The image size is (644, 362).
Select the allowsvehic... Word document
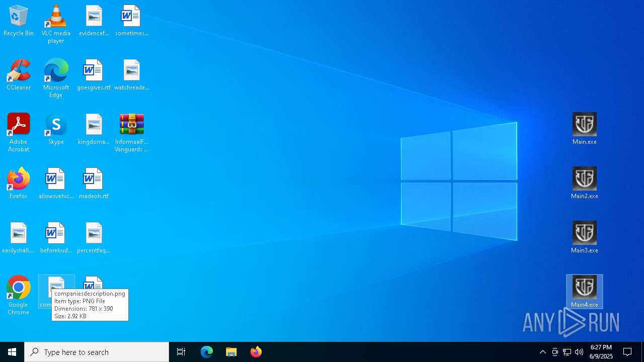[x=56, y=184]
